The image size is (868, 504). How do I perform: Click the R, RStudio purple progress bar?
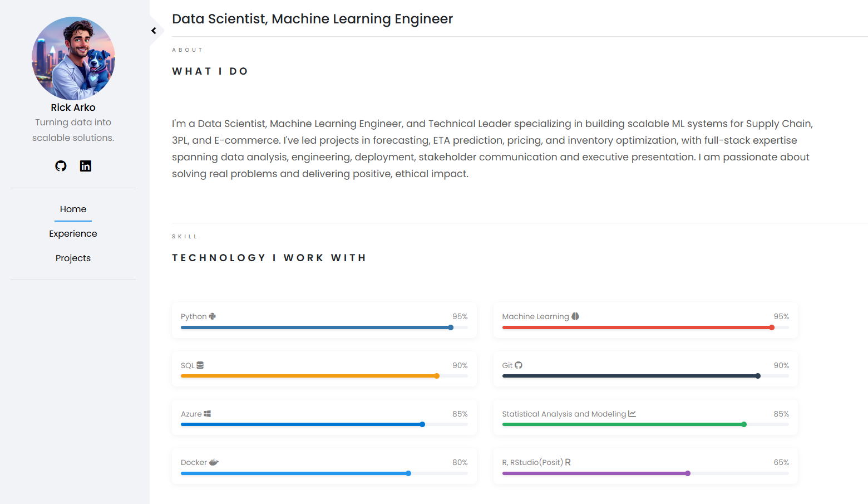(x=595, y=473)
